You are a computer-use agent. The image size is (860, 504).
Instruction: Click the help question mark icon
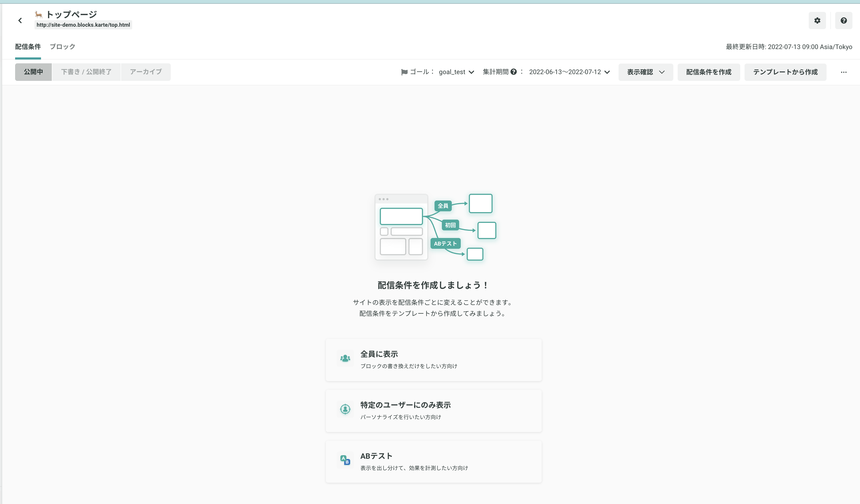[843, 20]
